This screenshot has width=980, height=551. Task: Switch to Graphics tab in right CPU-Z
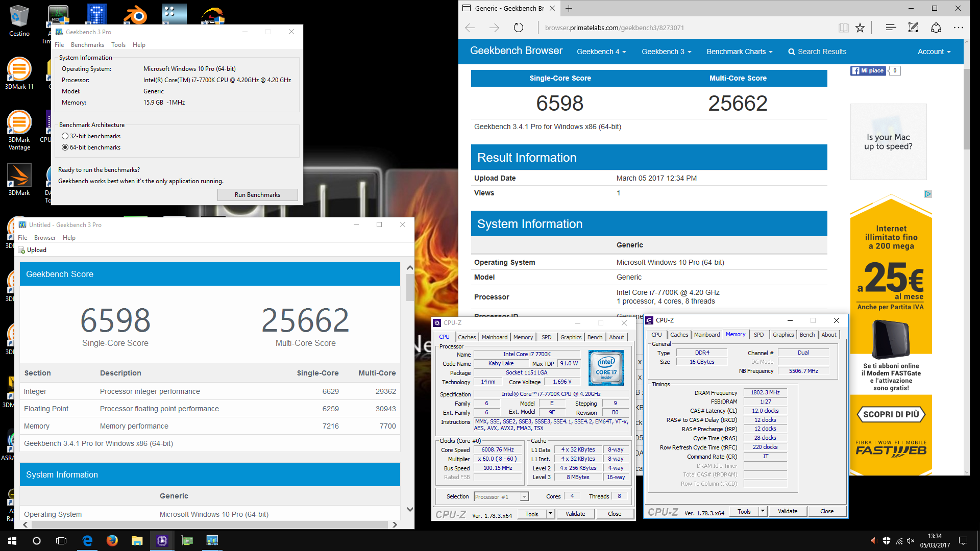(783, 335)
